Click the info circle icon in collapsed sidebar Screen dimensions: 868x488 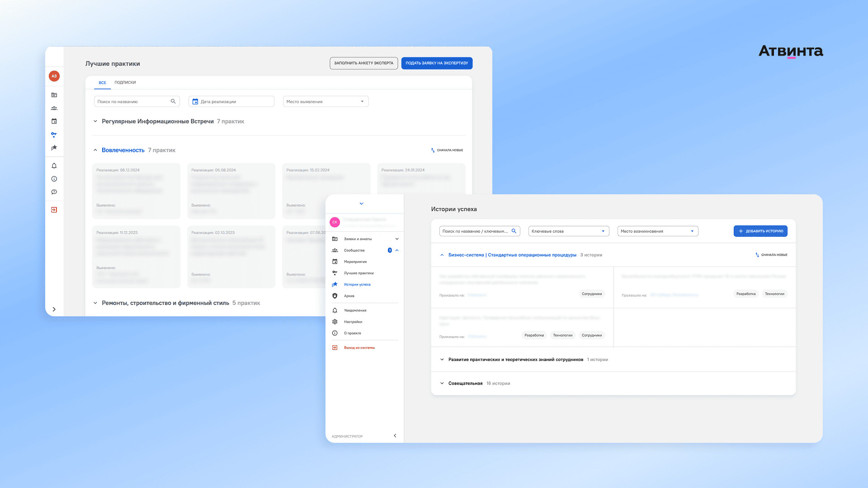click(x=54, y=179)
